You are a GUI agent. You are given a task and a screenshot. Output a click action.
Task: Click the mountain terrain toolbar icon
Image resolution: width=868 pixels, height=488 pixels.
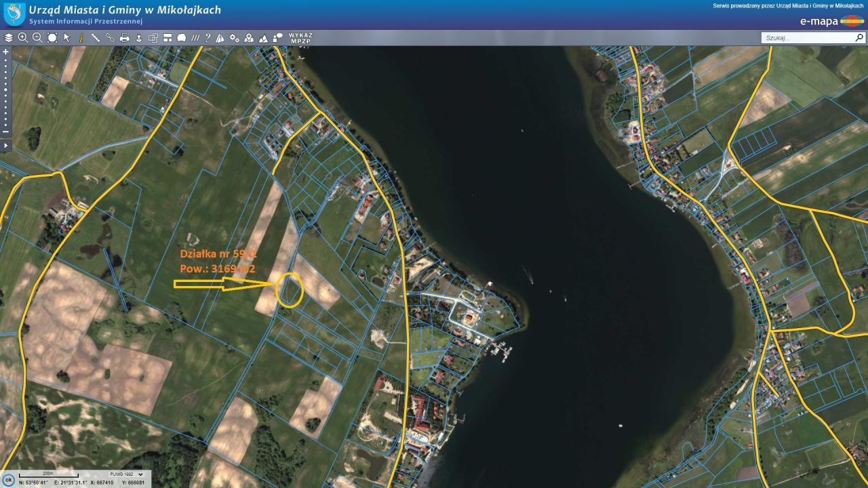coord(264,38)
